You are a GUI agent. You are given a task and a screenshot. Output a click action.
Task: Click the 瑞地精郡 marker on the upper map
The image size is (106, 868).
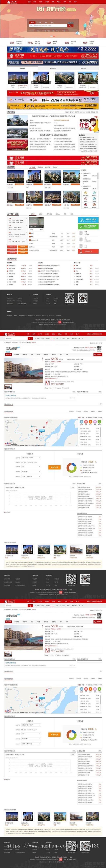tap(42, 431)
